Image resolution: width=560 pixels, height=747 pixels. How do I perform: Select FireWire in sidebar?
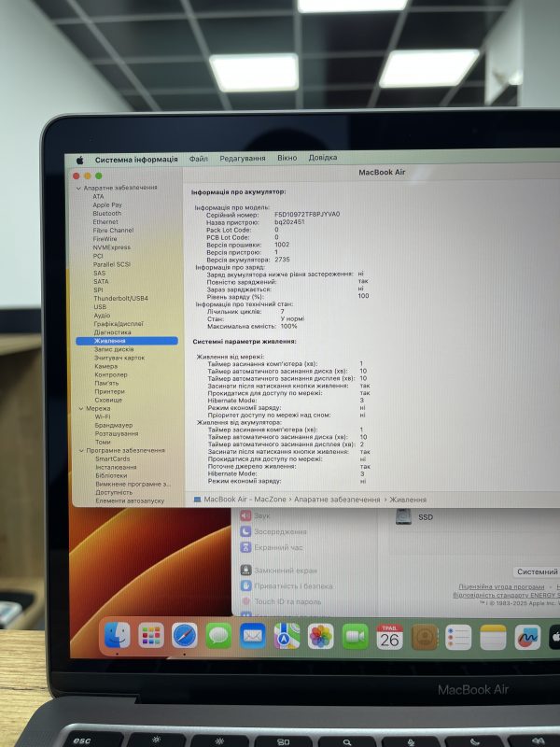[x=105, y=239]
